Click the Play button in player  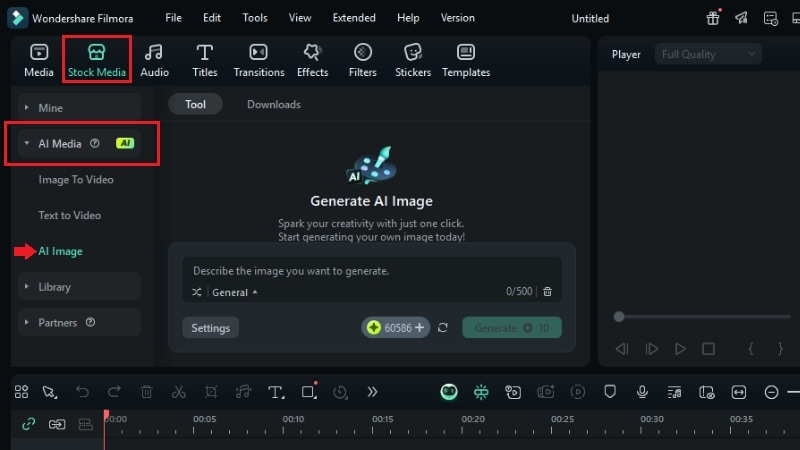680,348
